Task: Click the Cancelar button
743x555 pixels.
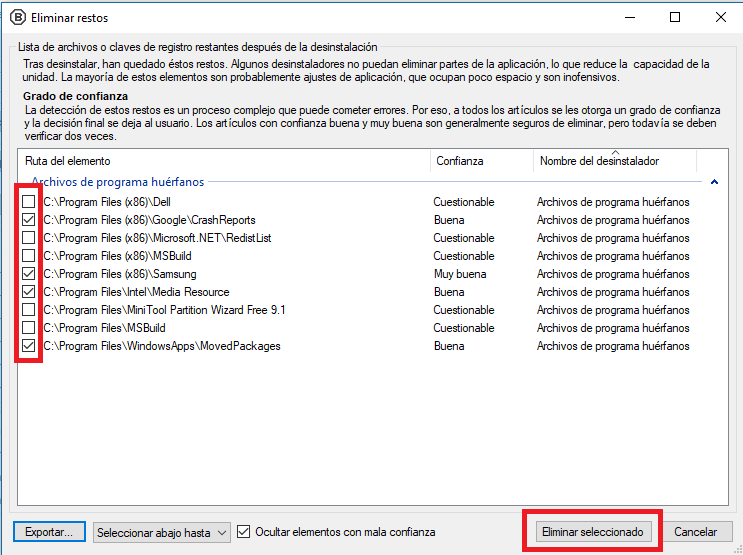Action: pos(695,532)
